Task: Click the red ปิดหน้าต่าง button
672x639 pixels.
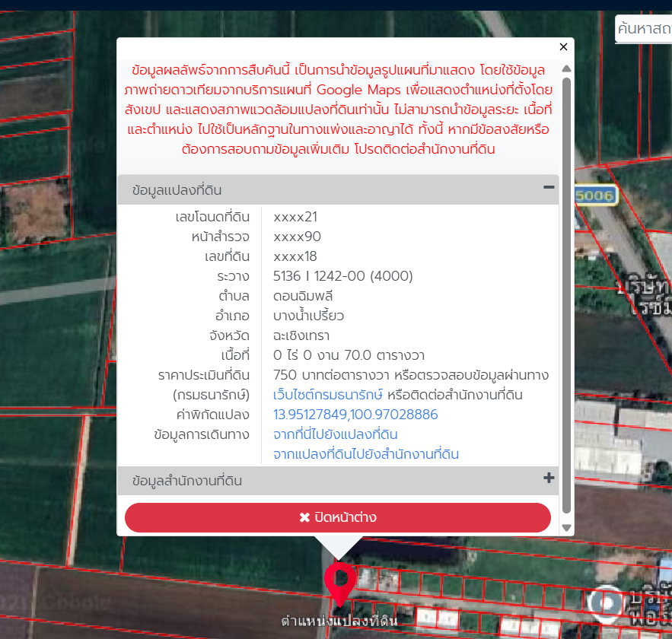Action: (x=338, y=517)
